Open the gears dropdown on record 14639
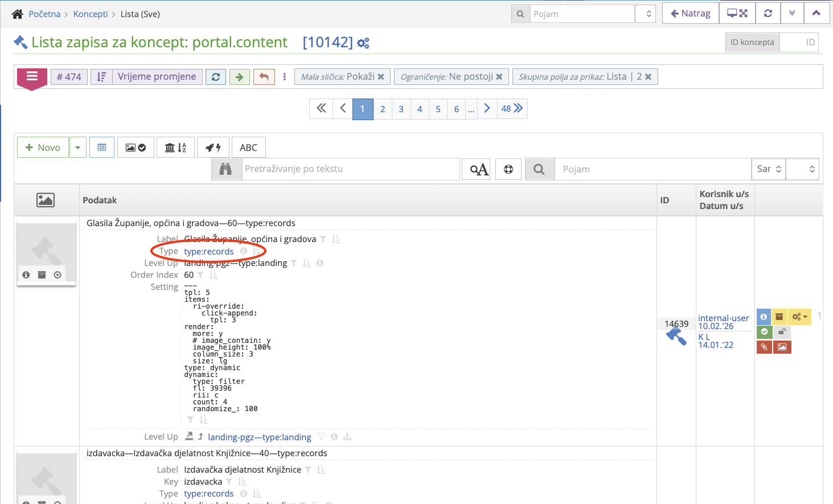Screen dimensions: 833x504 click(x=797, y=317)
